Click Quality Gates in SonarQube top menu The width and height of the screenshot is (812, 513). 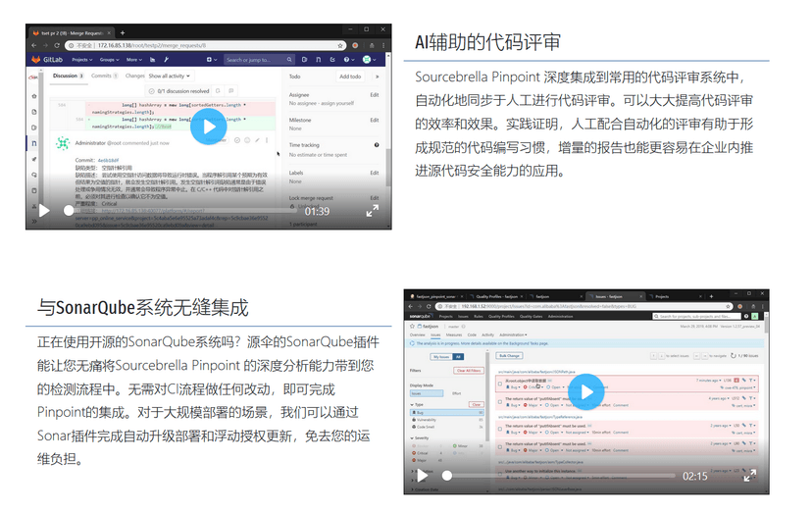click(531, 316)
